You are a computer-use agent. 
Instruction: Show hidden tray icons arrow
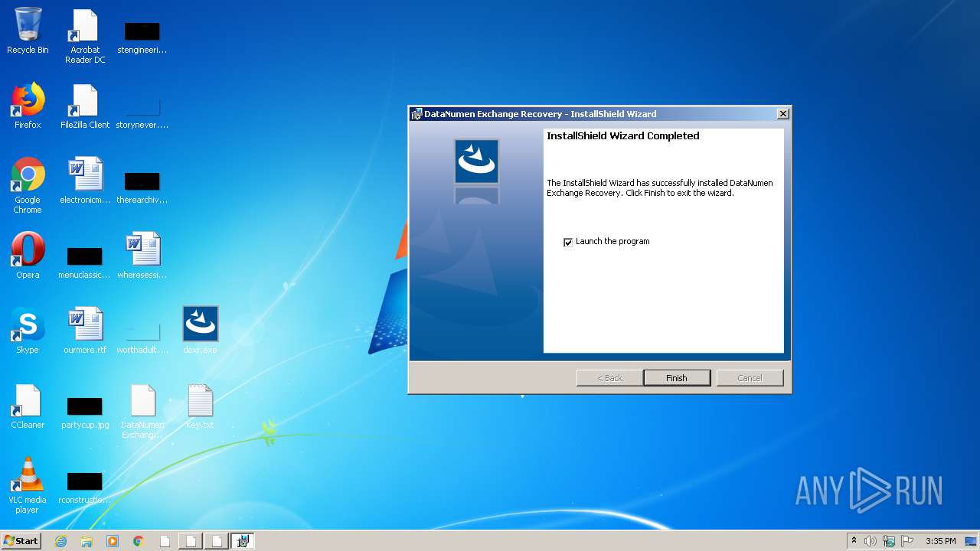click(x=854, y=541)
